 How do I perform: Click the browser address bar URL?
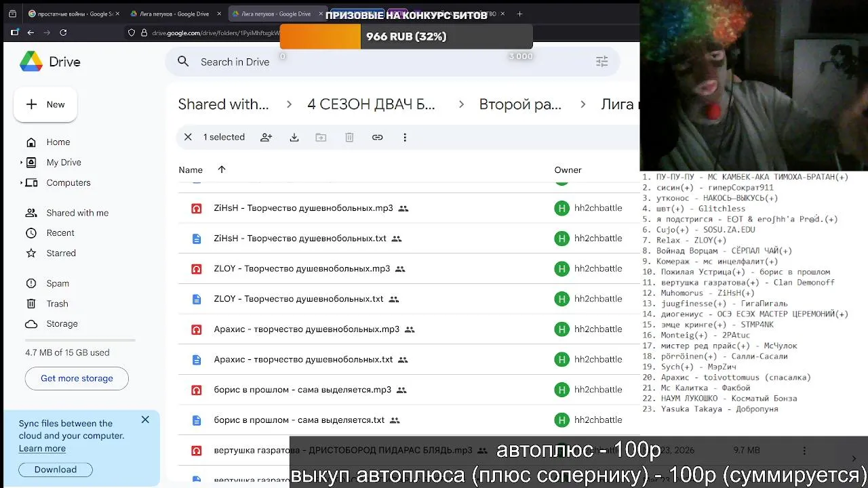(x=216, y=33)
